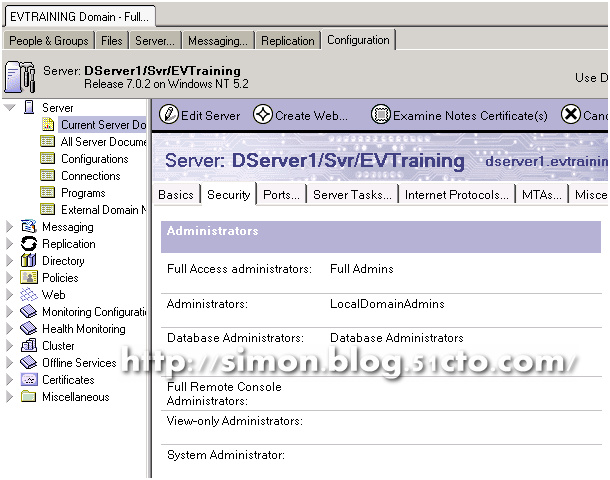Image resolution: width=610 pixels, height=480 pixels.
Task: Expand the Policies tree section
Action: 10,277
